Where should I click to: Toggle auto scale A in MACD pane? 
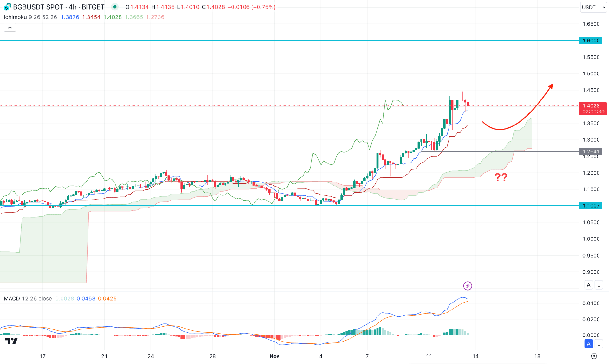pos(589,344)
